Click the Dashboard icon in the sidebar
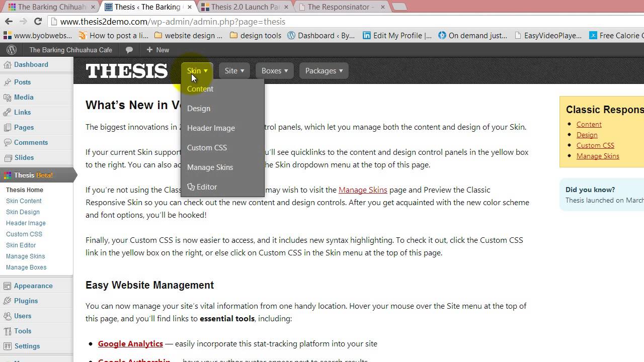The width and height of the screenshot is (644, 362). [7, 64]
